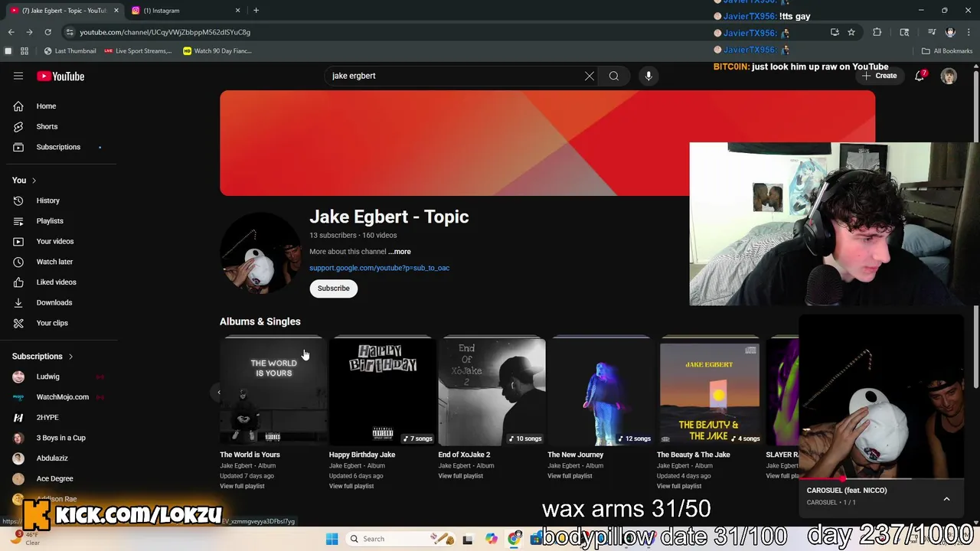Clear the search box text
This screenshot has width=980, height=551.
click(590, 76)
